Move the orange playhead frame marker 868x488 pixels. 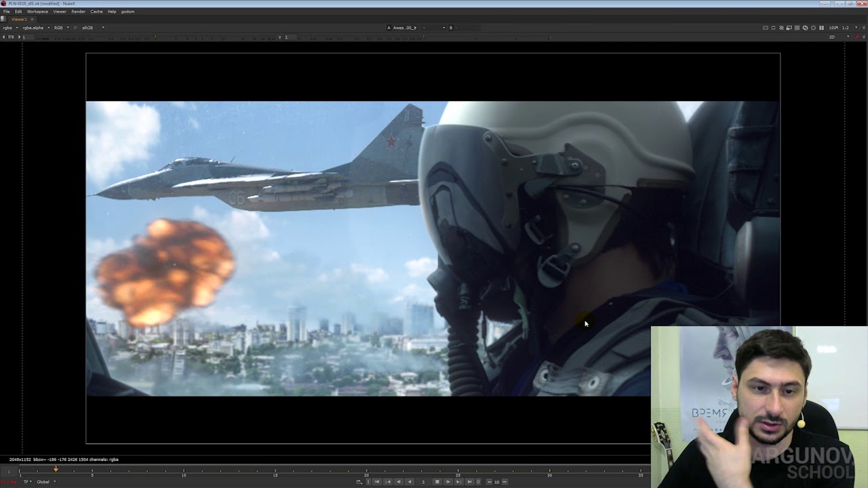56,469
